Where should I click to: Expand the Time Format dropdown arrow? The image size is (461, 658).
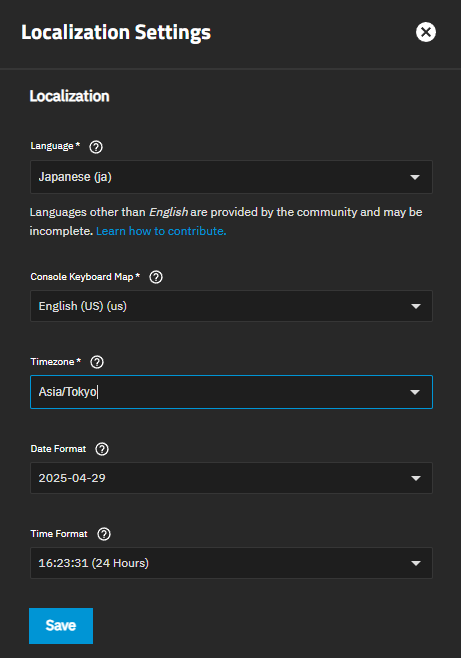click(x=416, y=563)
